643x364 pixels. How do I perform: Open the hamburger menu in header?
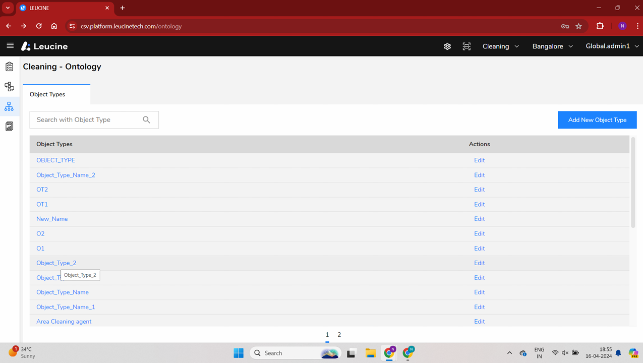point(10,46)
